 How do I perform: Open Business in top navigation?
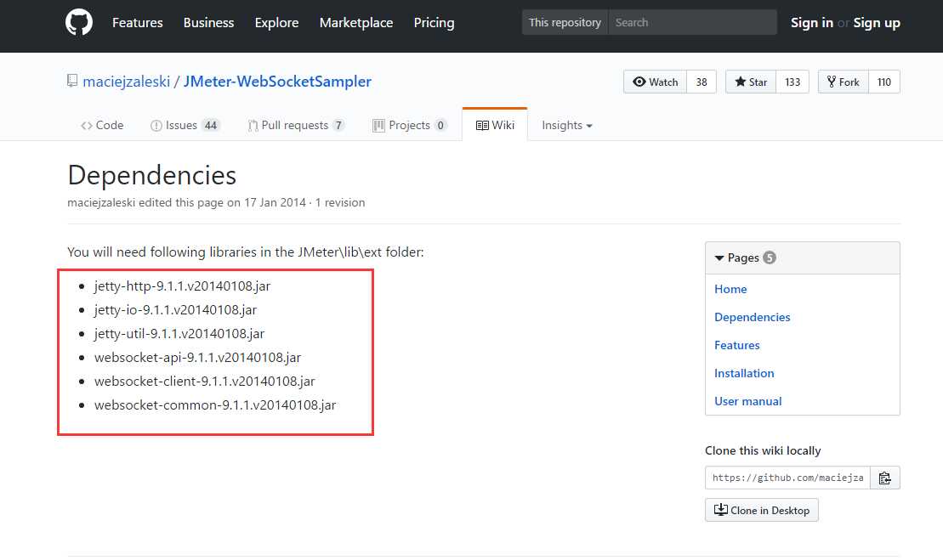(208, 23)
